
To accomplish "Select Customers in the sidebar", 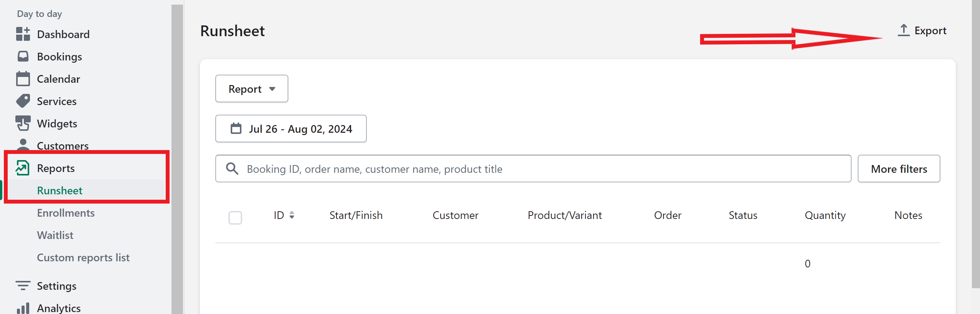I will pyautogui.click(x=63, y=145).
